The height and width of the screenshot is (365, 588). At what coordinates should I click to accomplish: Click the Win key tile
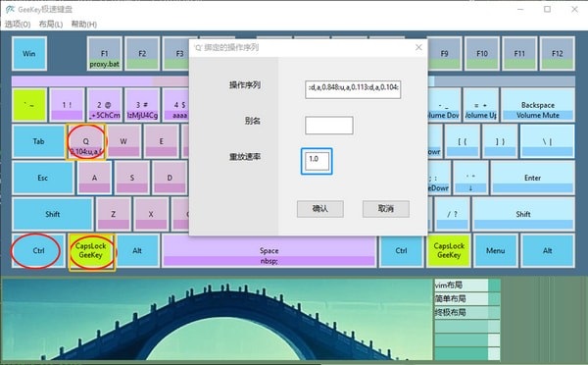pos(29,54)
